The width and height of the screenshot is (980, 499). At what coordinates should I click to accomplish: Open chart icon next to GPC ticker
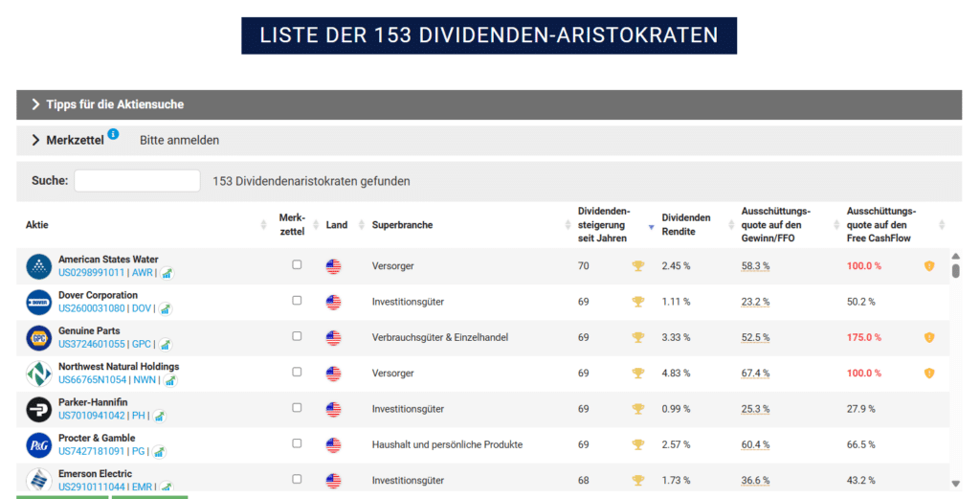165,345
